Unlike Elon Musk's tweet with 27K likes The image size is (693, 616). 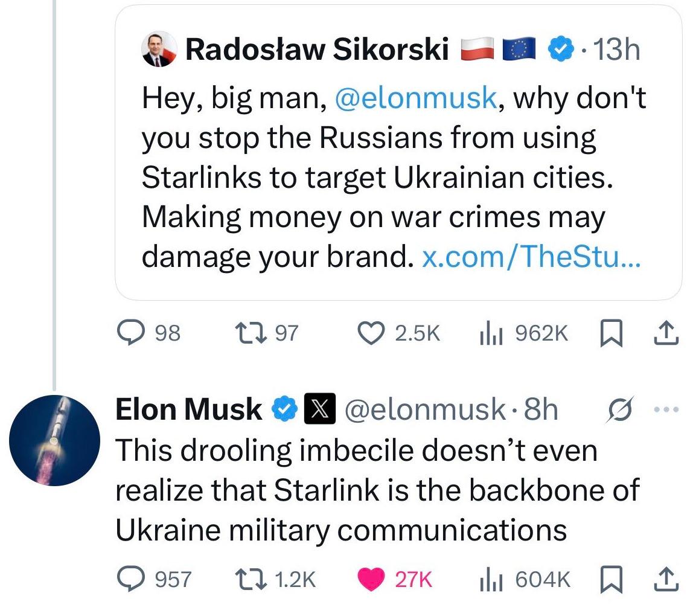371,579
